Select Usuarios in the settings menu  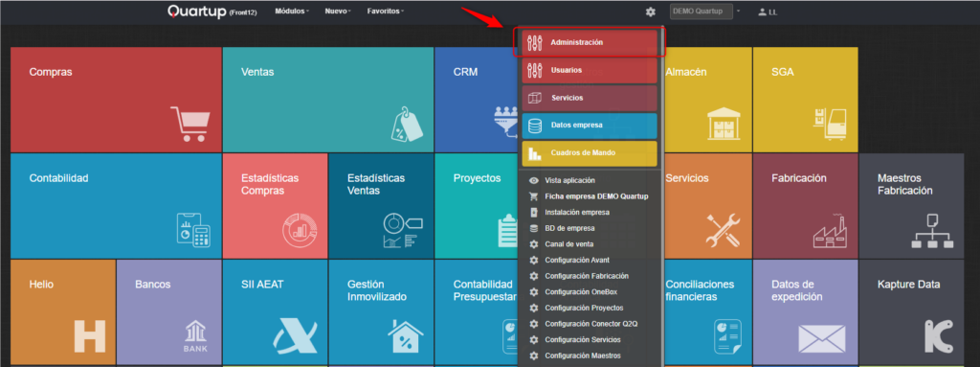pos(590,71)
